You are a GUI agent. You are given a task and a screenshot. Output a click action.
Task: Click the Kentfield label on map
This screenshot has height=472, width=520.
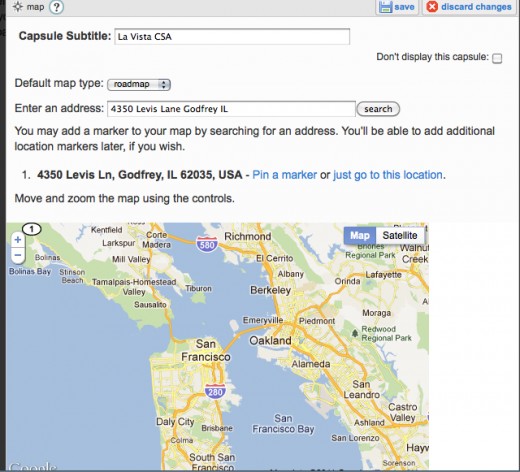[x=107, y=230]
